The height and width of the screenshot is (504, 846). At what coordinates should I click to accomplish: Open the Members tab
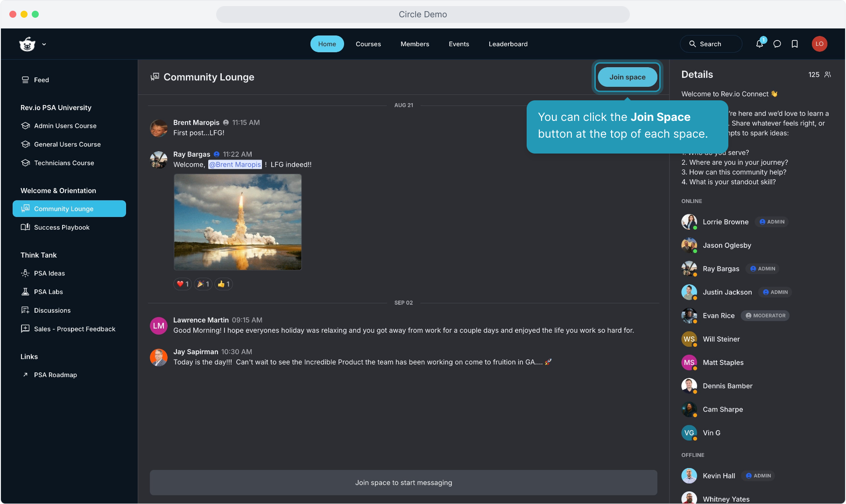coord(415,44)
